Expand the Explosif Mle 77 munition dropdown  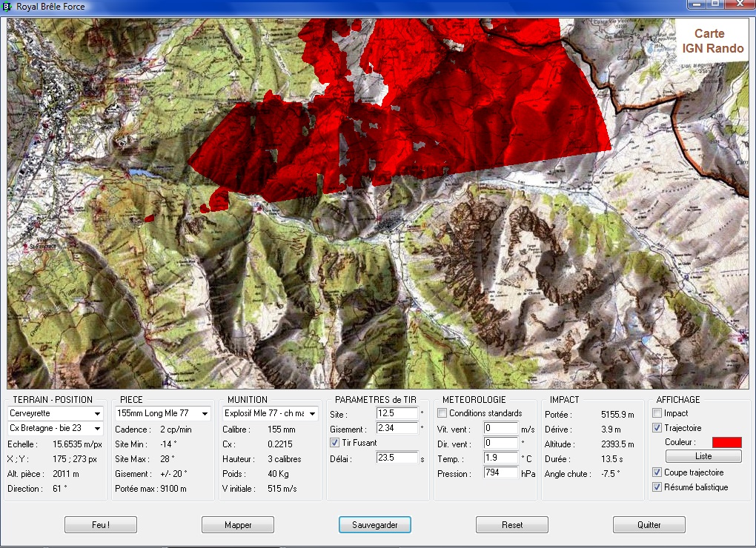(271, 413)
